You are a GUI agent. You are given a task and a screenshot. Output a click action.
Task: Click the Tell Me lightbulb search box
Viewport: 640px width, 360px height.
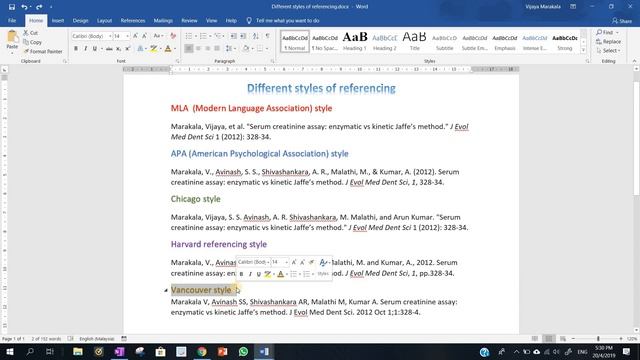pyautogui.click(x=283, y=20)
